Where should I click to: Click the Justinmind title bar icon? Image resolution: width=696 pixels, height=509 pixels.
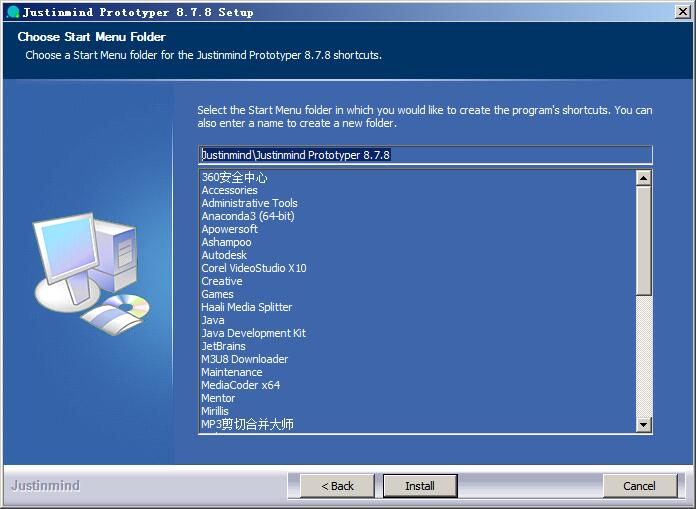(x=13, y=12)
